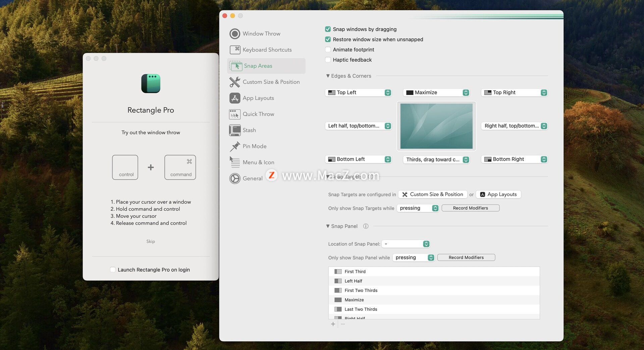This screenshot has width=644, height=350.
Task: Open General section label
Action: pyautogui.click(x=253, y=179)
